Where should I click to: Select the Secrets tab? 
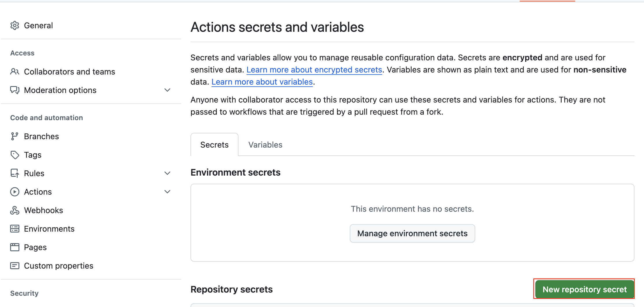point(214,145)
